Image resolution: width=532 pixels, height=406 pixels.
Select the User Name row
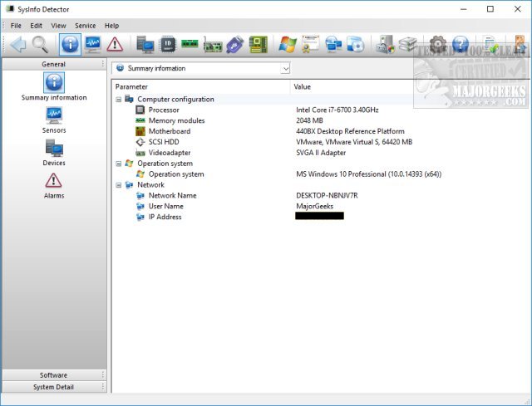321,207
